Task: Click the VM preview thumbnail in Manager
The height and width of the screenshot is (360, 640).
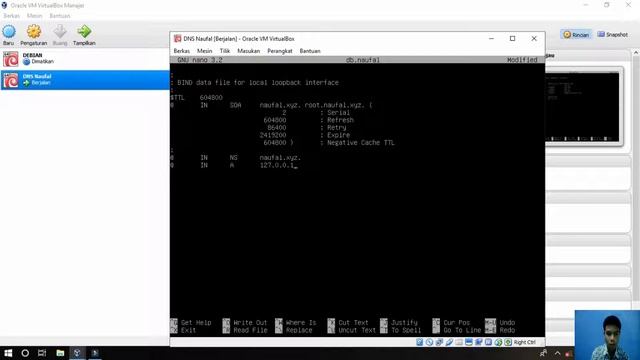Action: tap(582, 107)
